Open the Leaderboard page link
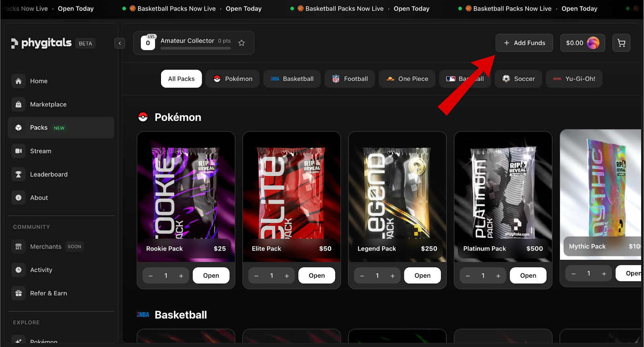 click(x=49, y=175)
